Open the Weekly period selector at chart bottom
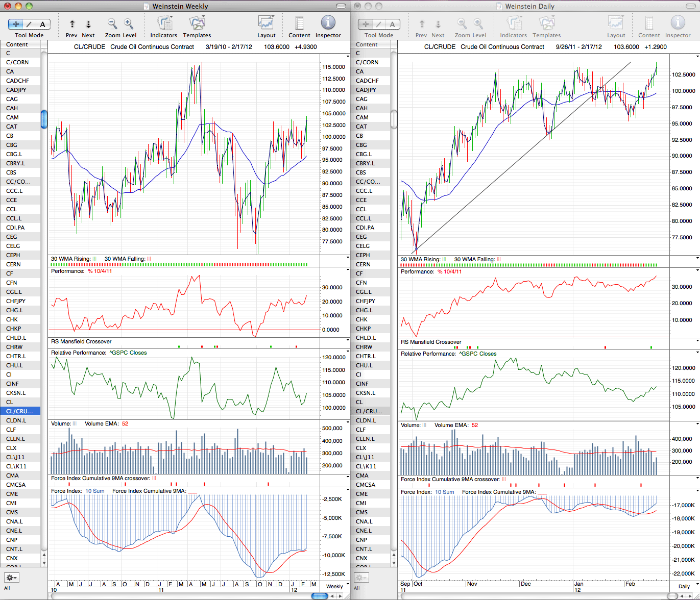 point(335,586)
